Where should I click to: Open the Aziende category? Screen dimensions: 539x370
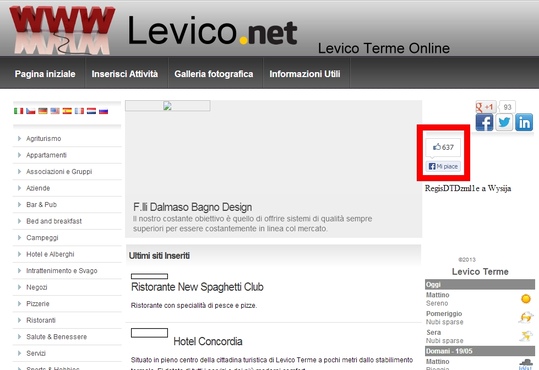pyautogui.click(x=38, y=188)
